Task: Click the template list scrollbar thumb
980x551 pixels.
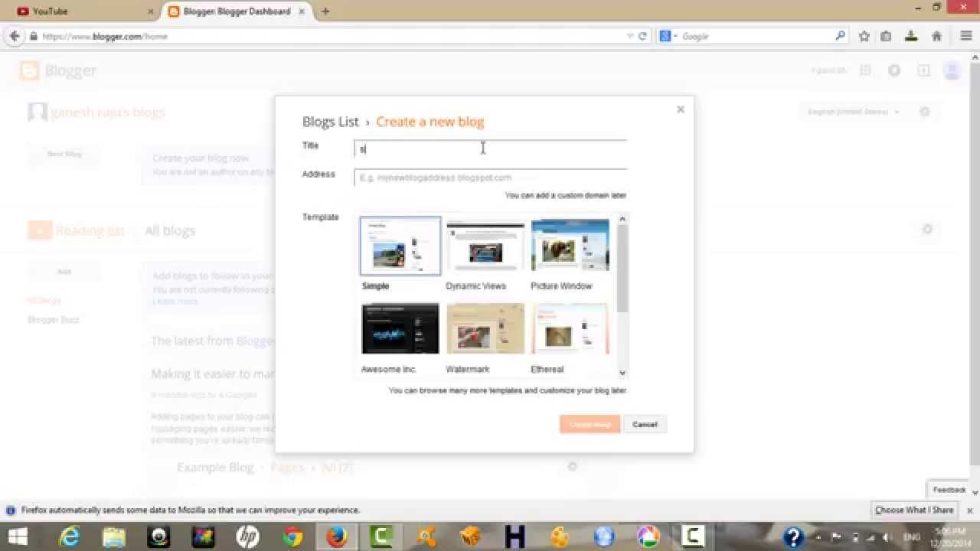Action: point(622,269)
